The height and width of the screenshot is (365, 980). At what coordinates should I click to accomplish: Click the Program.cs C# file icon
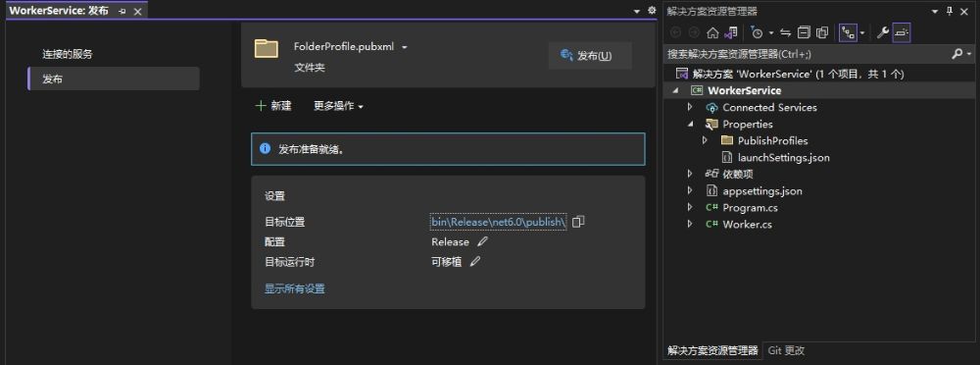711,207
